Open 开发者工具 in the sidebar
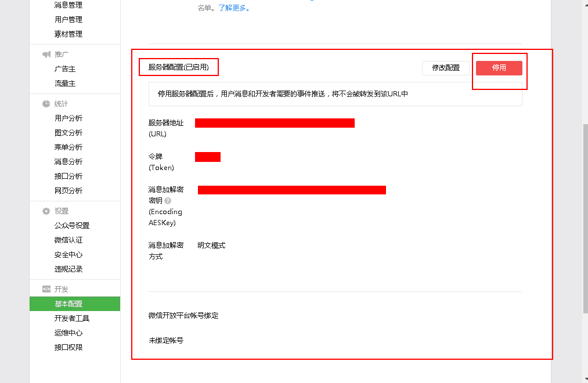This screenshot has height=383, width=588. (x=72, y=319)
